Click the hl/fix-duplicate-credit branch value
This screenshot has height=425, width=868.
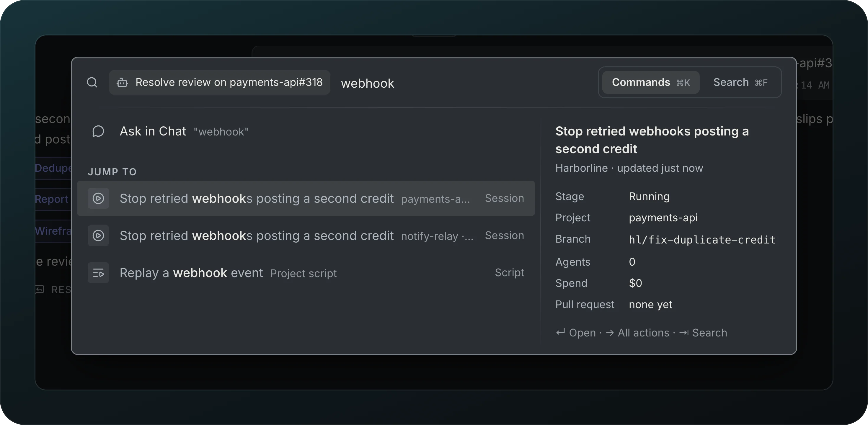click(x=702, y=240)
